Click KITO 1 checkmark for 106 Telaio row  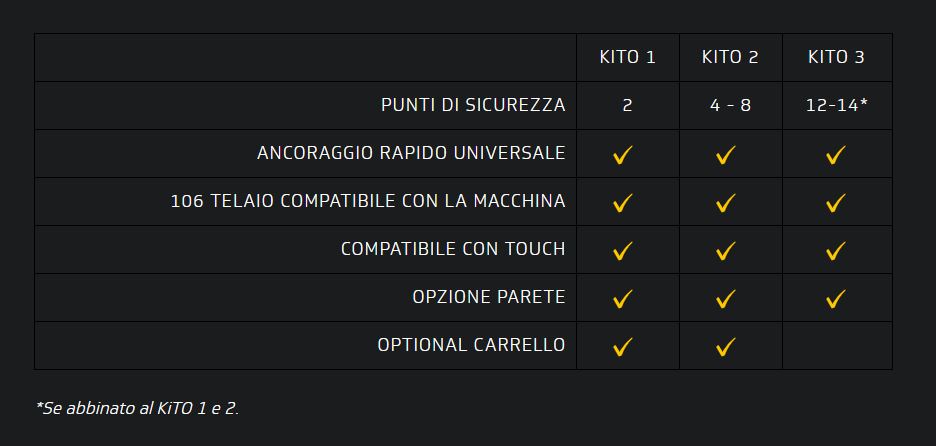point(623,203)
